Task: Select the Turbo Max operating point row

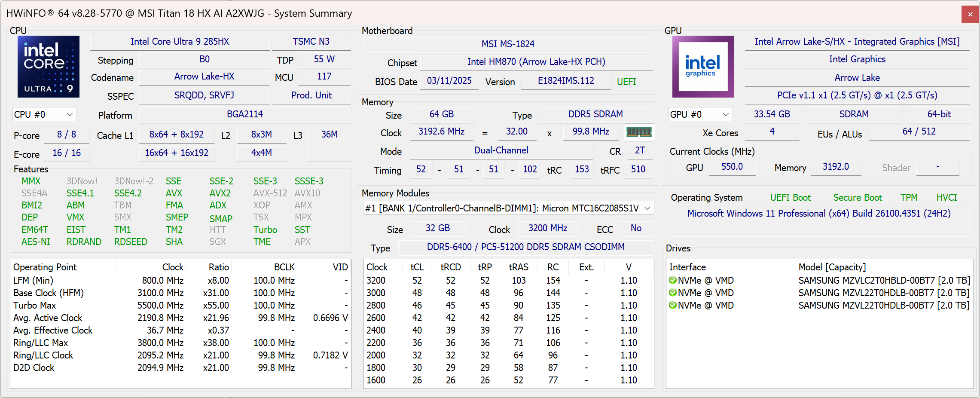Action: click(x=180, y=306)
